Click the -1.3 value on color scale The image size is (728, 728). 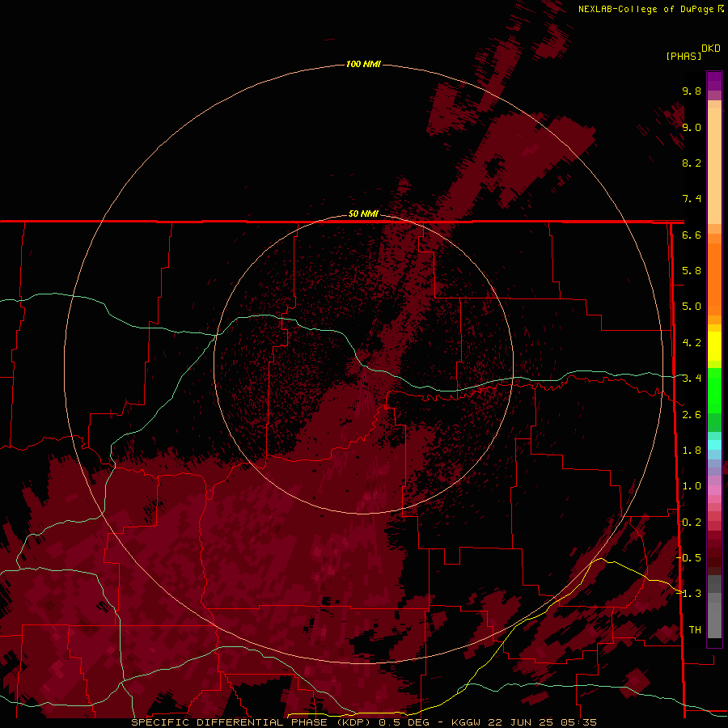click(689, 594)
